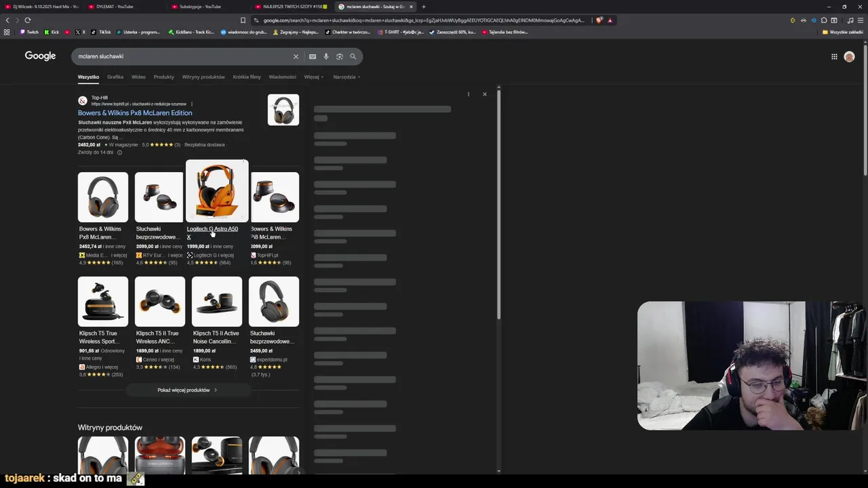
Task: Open the on-screen keyboard icon in search bar
Action: pos(312,56)
